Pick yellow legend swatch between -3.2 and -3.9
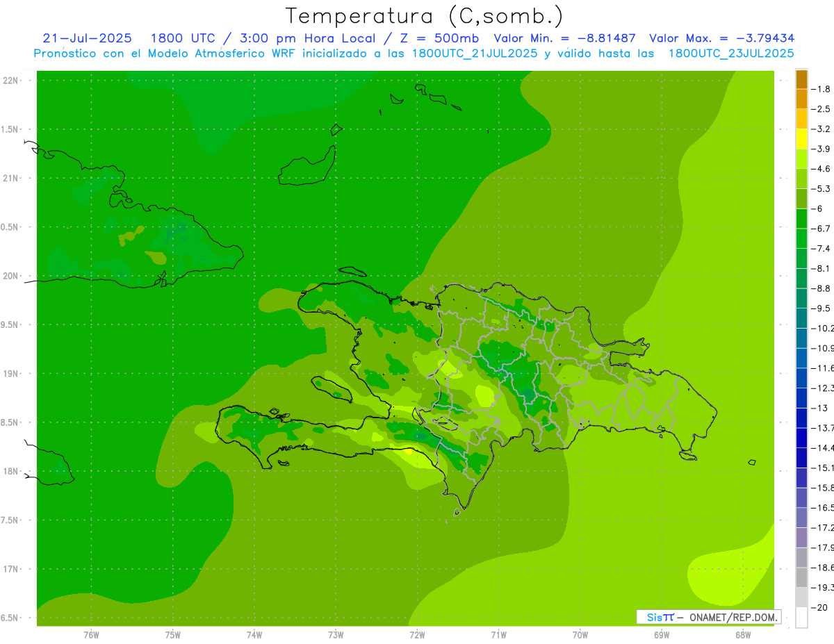834x644 pixels. 801,139
